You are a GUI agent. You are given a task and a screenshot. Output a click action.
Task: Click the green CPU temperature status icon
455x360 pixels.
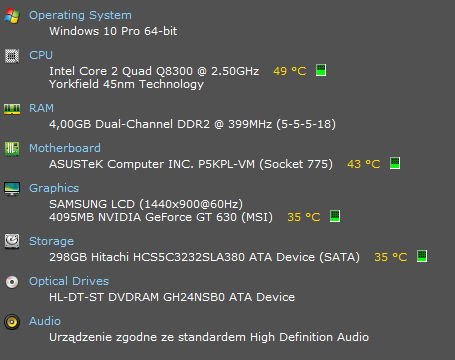click(321, 70)
